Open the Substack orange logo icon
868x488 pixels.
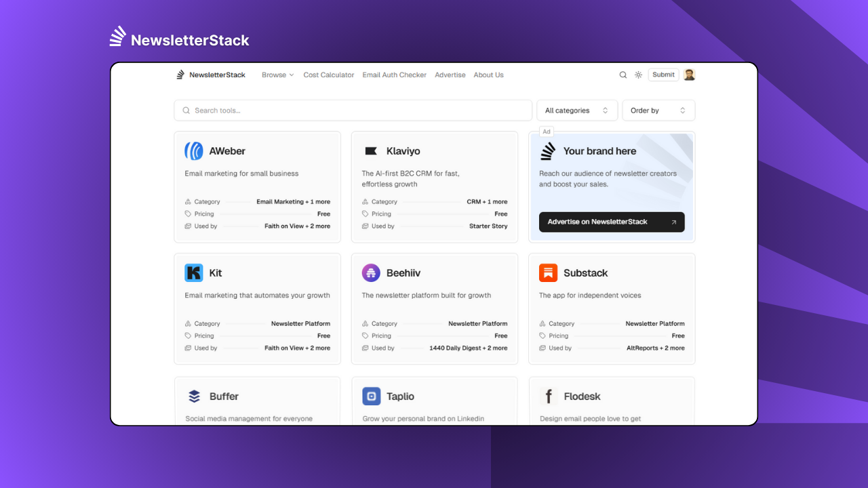point(548,273)
